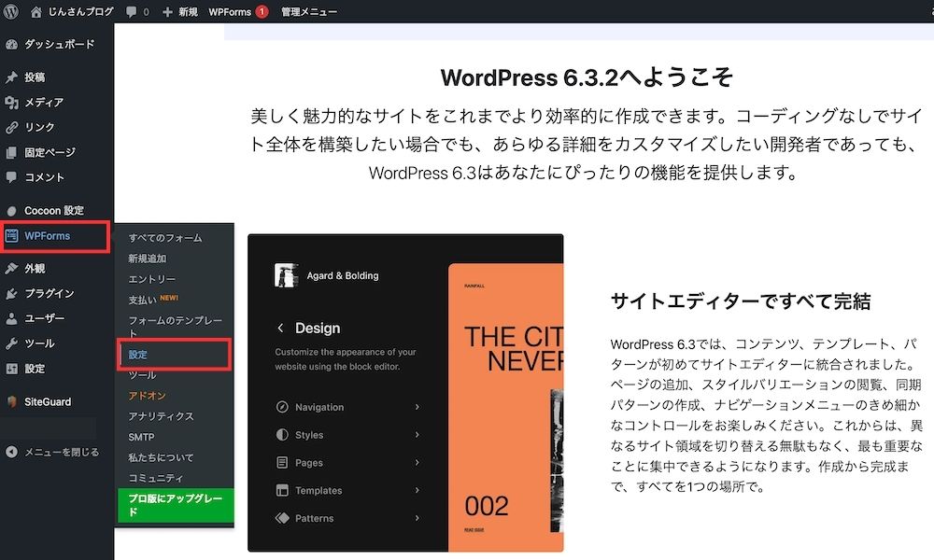Image resolution: width=934 pixels, height=560 pixels.
Task: Click the Cocoon 設定 circle icon
Action: (x=11, y=211)
